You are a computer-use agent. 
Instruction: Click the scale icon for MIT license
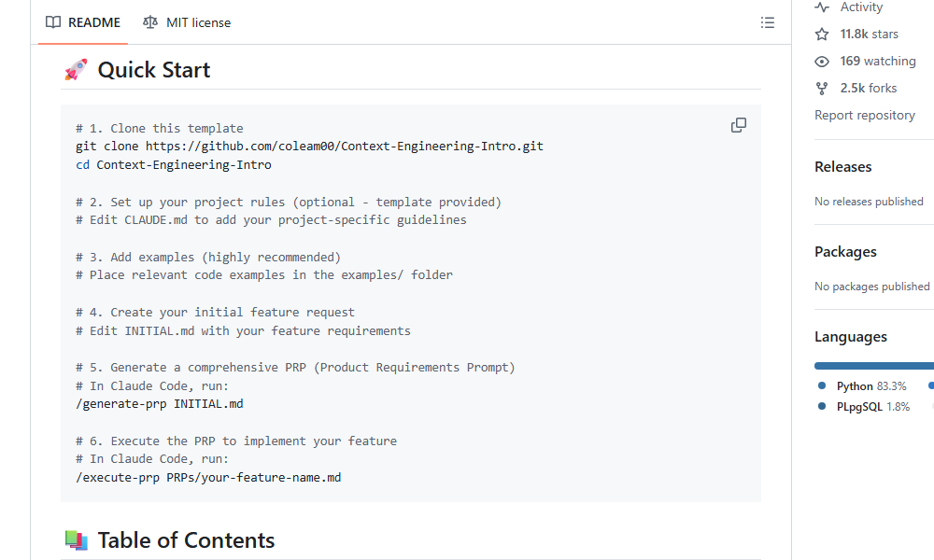tap(150, 22)
